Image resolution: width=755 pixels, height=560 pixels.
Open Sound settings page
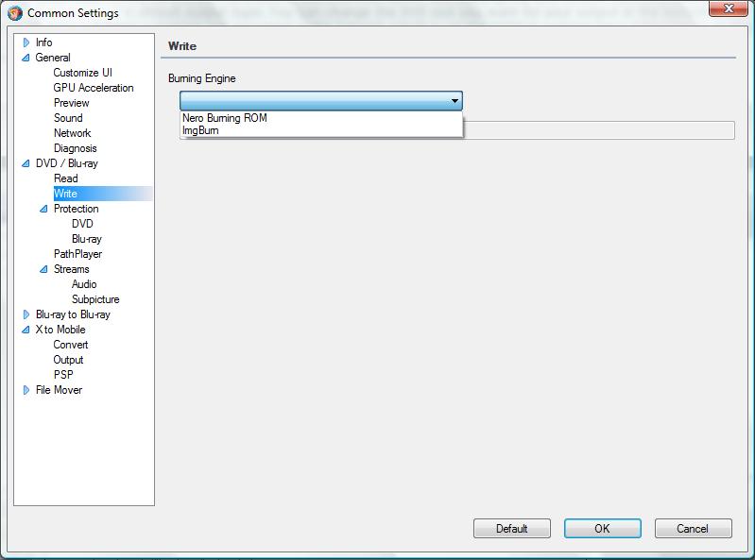coord(68,118)
